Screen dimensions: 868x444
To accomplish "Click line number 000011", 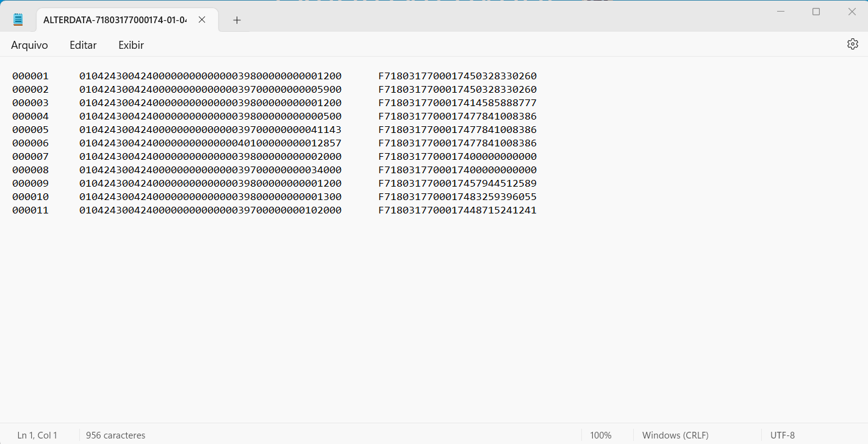I will pyautogui.click(x=30, y=210).
